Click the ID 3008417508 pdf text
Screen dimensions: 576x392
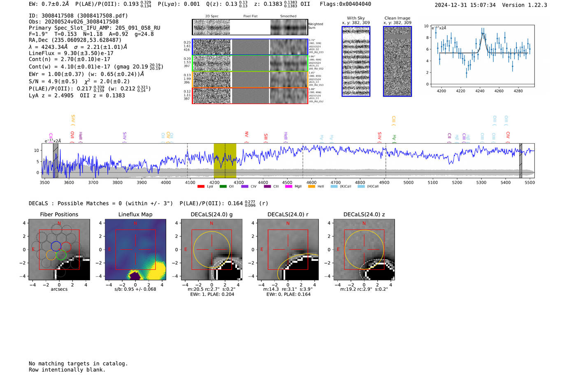78,16
